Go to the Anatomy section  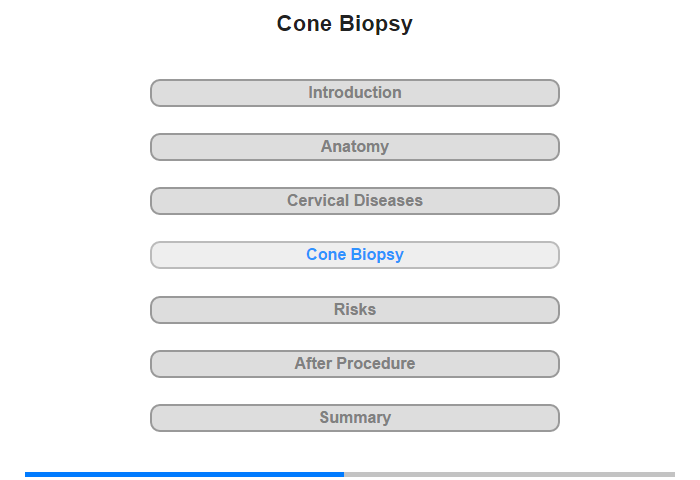point(354,147)
